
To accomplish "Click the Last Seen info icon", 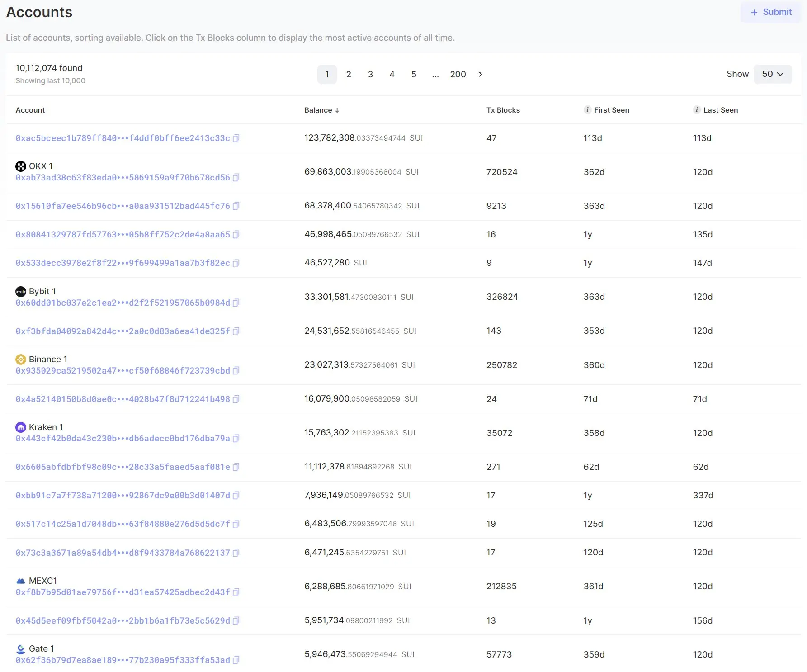I will pos(697,110).
